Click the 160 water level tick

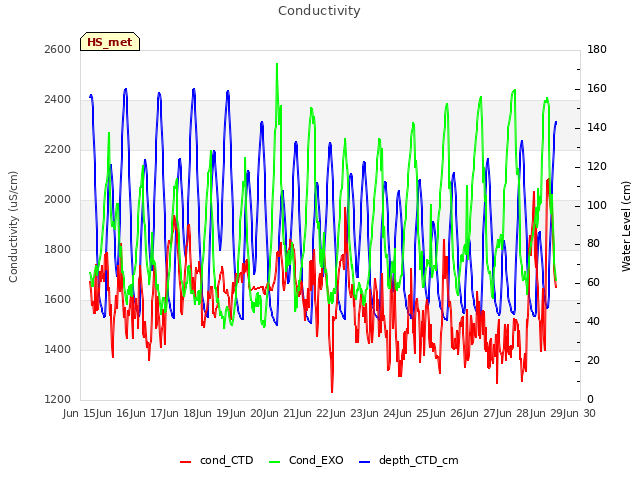(597, 88)
